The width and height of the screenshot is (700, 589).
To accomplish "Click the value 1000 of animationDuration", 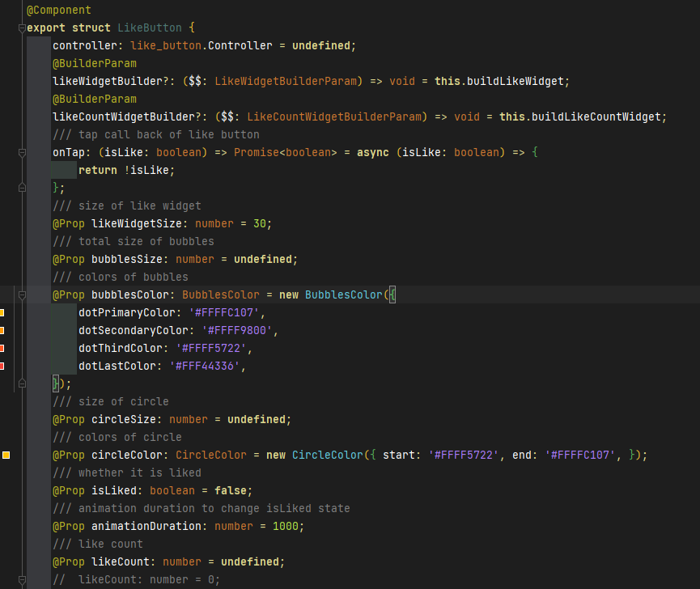I will point(286,527).
